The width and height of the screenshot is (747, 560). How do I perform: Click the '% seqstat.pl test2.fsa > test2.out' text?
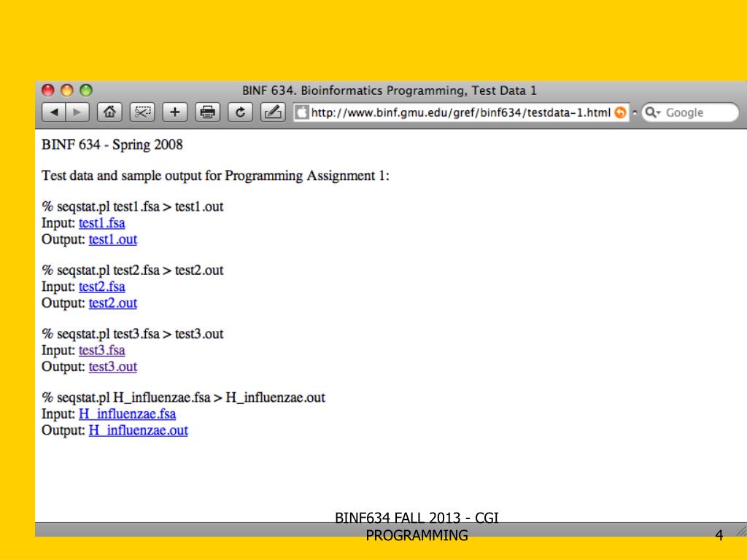133,271
